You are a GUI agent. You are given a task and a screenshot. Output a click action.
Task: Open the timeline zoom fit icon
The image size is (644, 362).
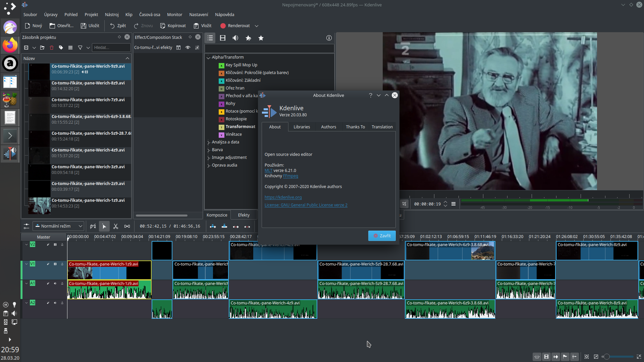(x=587, y=357)
